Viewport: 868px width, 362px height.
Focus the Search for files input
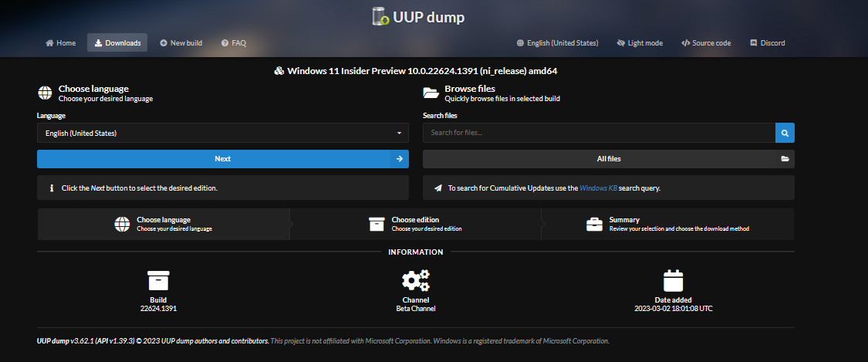(599, 133)
